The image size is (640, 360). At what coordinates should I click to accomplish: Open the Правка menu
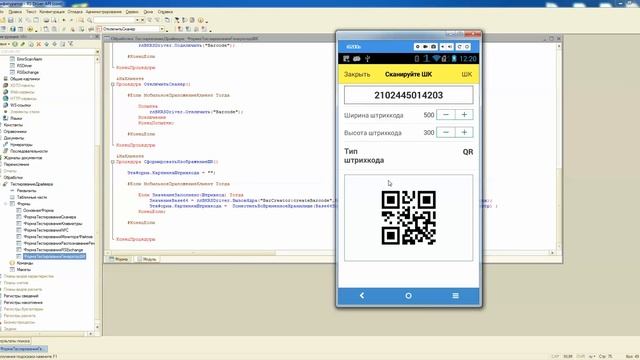(15, 12)
